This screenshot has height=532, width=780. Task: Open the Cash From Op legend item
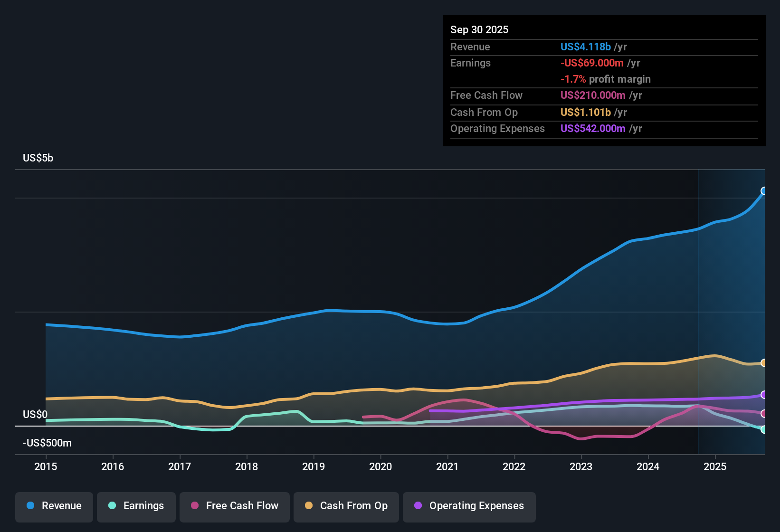click(x=346, y=506)
